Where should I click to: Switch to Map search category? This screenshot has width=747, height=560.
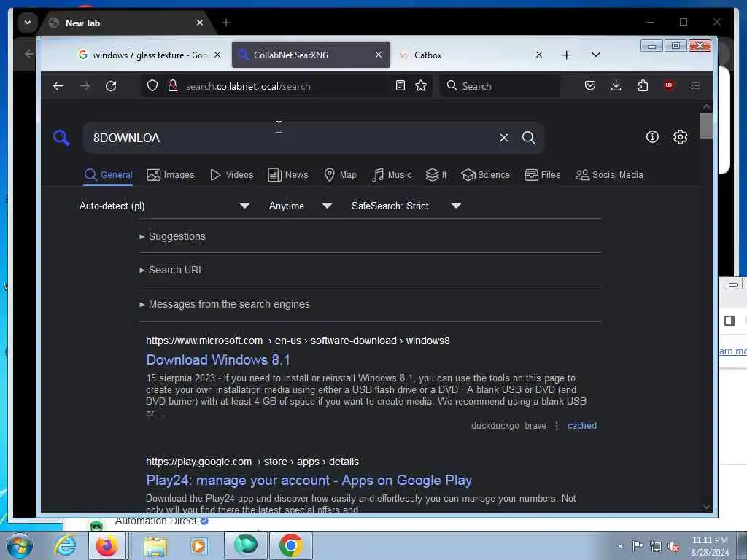pos(340,175)
